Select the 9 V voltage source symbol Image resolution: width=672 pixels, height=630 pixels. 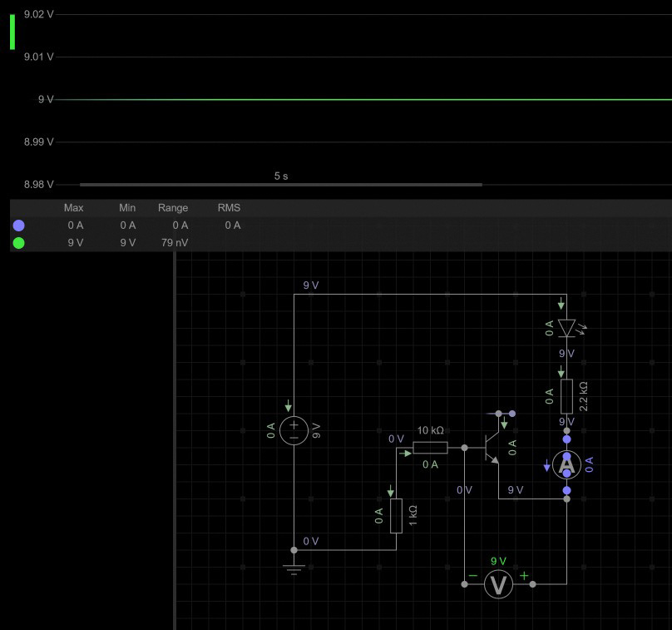point(294,430)
